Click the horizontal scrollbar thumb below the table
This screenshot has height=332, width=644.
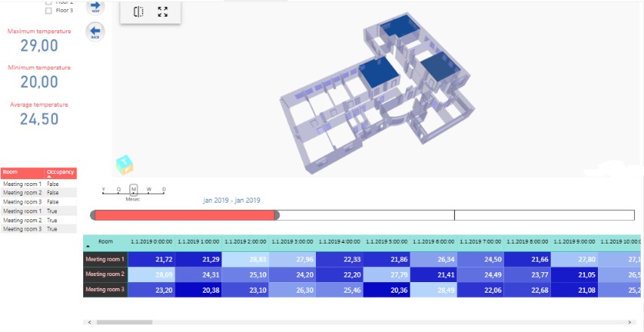coord(125,322)
